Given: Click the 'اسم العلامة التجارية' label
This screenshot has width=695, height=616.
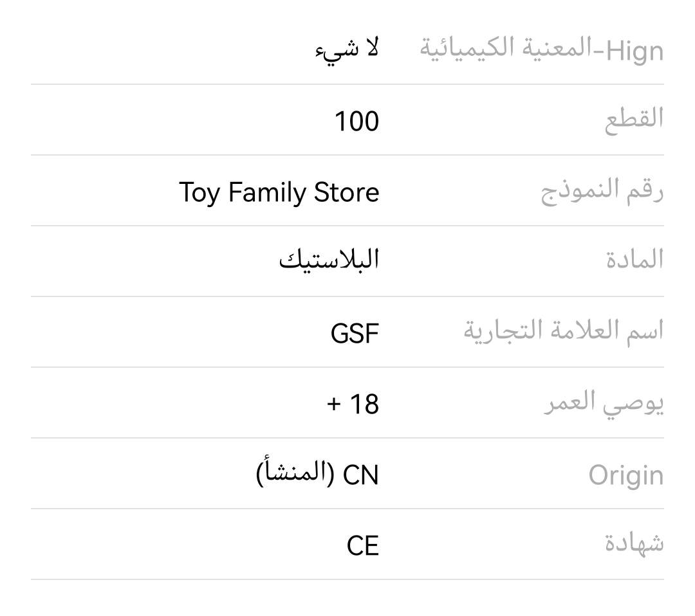Looking at the screenshot, I should 564,331.
